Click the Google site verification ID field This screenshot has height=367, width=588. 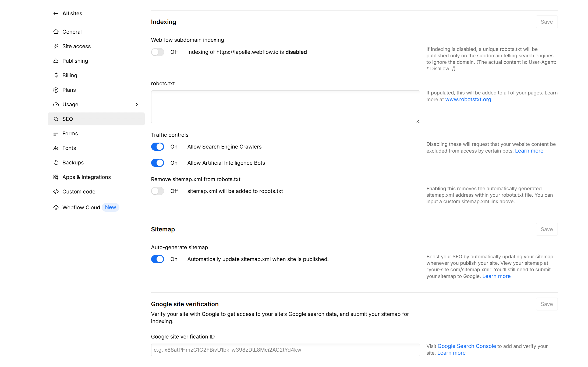point(285,350)
